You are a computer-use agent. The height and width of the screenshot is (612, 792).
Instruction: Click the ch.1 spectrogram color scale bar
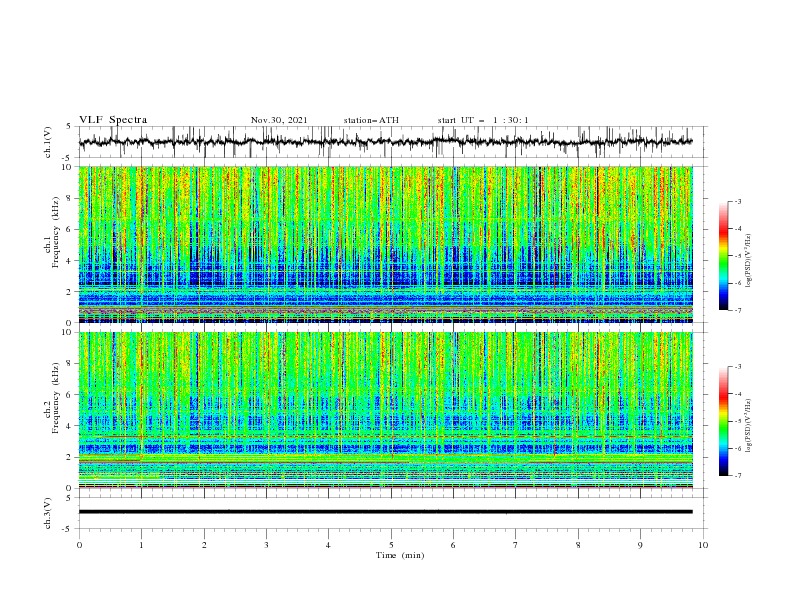723,256
